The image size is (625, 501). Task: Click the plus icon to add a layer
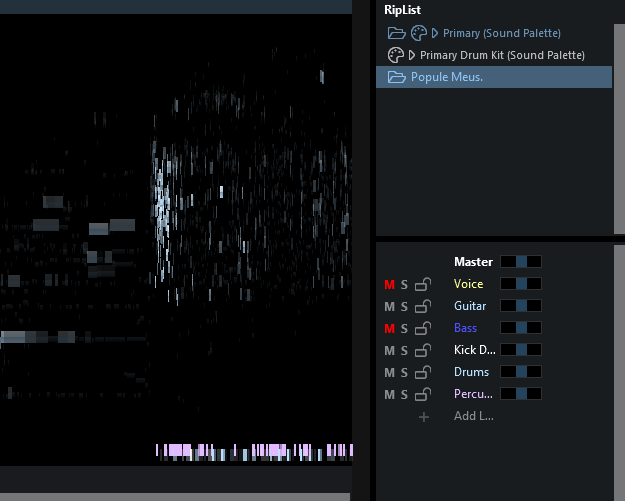(424, 417)
